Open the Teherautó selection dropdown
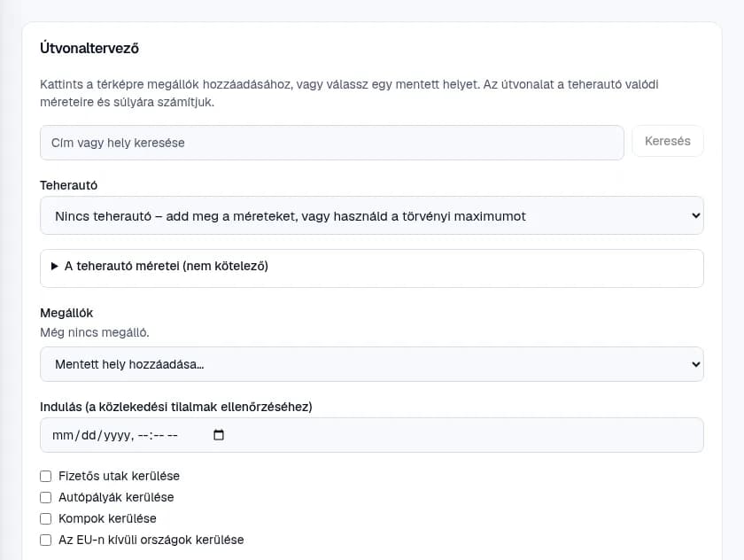 click(371, 216)
